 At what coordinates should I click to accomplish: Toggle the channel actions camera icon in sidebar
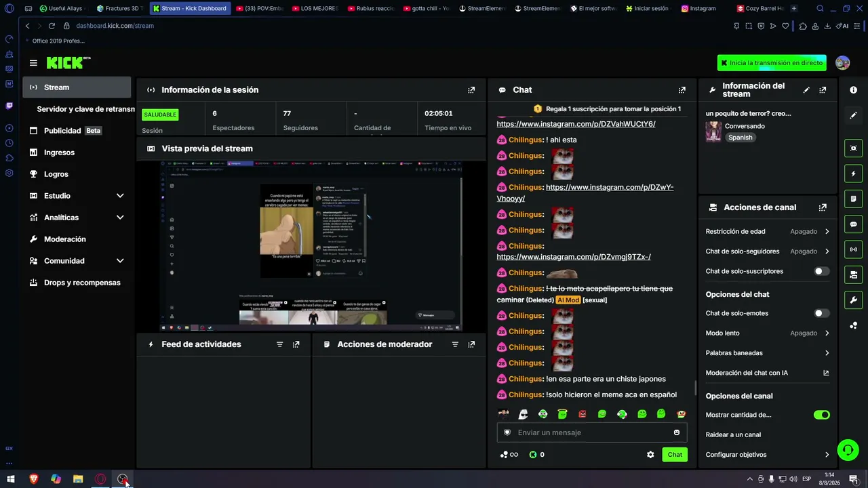[x=853, y=274]
